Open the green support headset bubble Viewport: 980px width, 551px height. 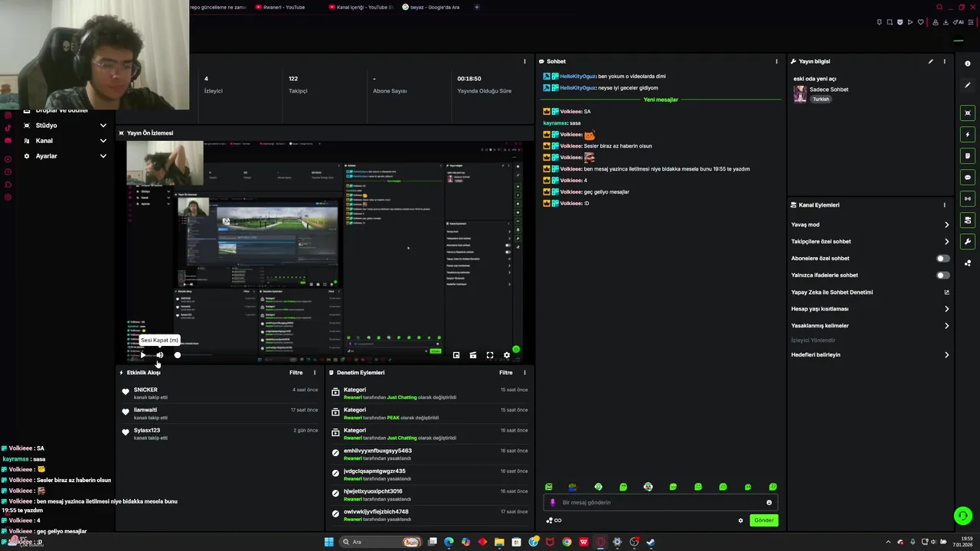coord(963,516)
